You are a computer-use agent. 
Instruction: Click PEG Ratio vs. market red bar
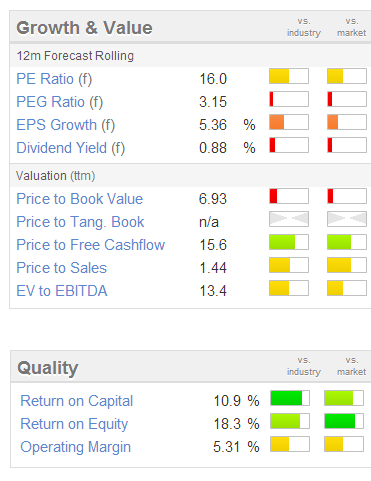[347, 99]
